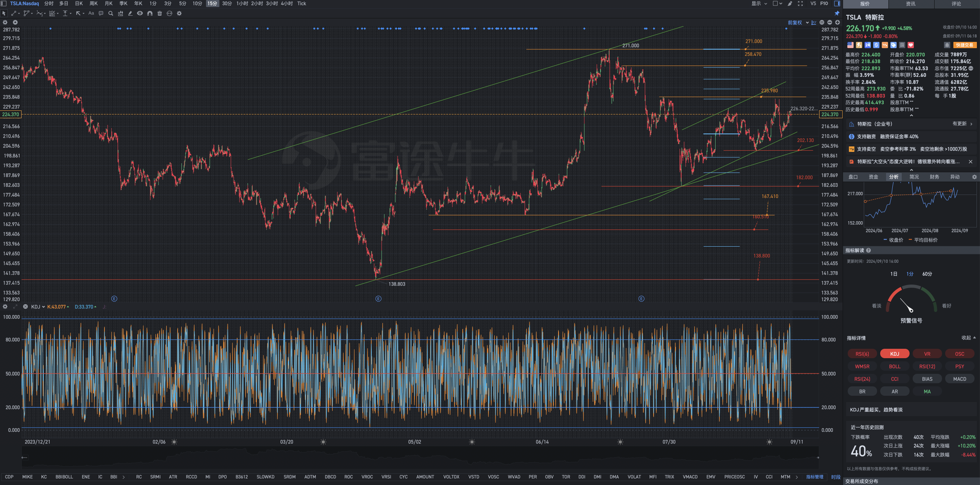Collapse main chart with up-arrow circle
The image size is (980, 485).
15,23
